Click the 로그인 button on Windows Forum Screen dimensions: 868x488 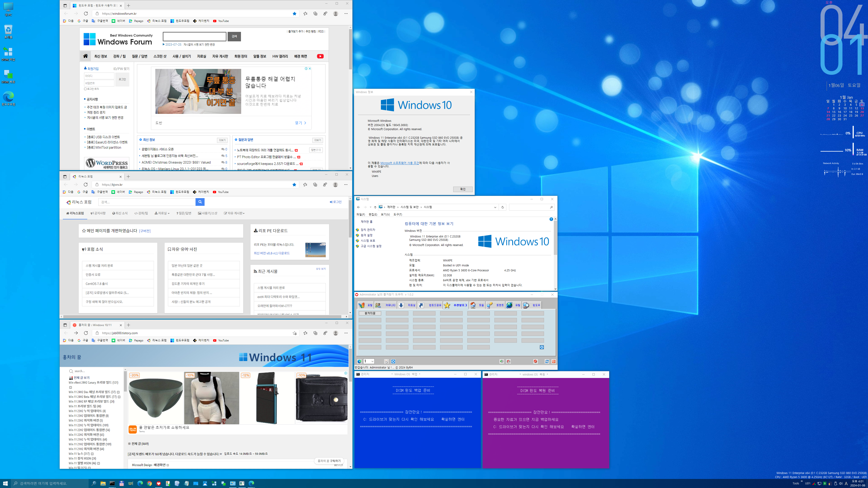[122, 80]
